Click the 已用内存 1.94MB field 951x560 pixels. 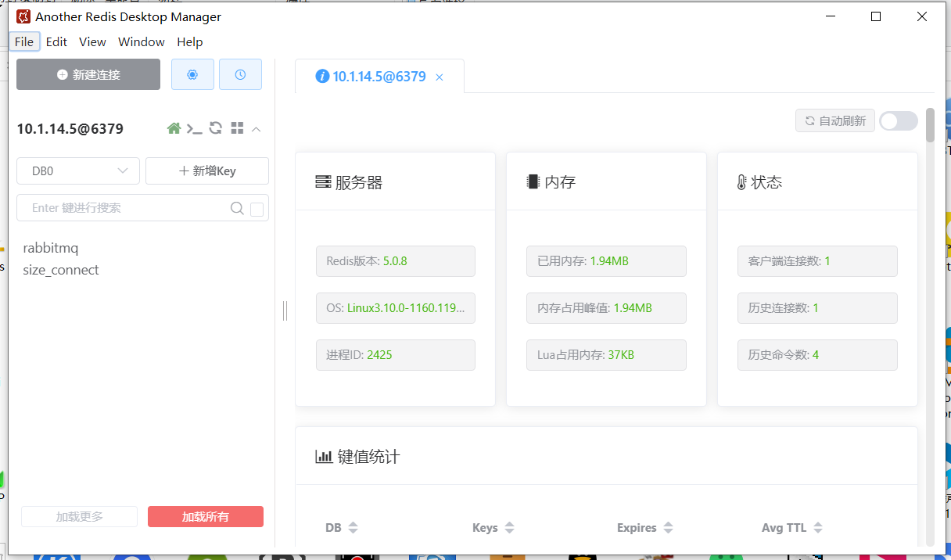(607, 261)
